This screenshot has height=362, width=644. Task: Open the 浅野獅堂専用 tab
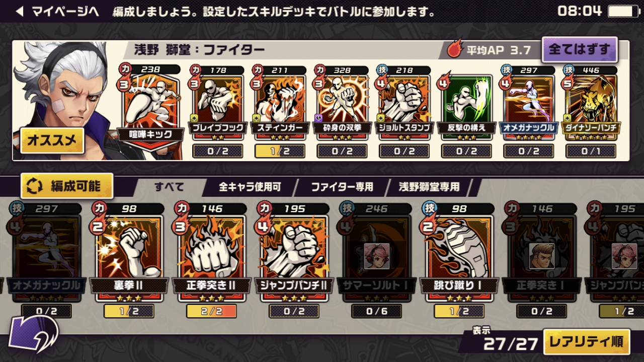tap(429, 187)
